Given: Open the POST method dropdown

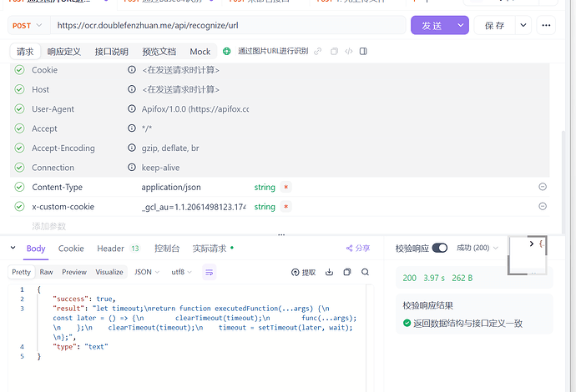Looking at the screenshot, I should (28, 26).
